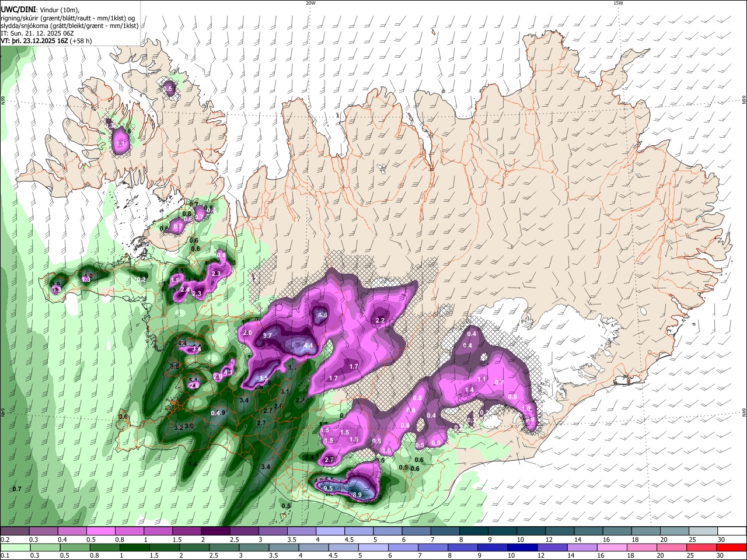Click the '4.4' snowfall value on the map
Screen dimensions: 747x560
(x=309, y=346)
